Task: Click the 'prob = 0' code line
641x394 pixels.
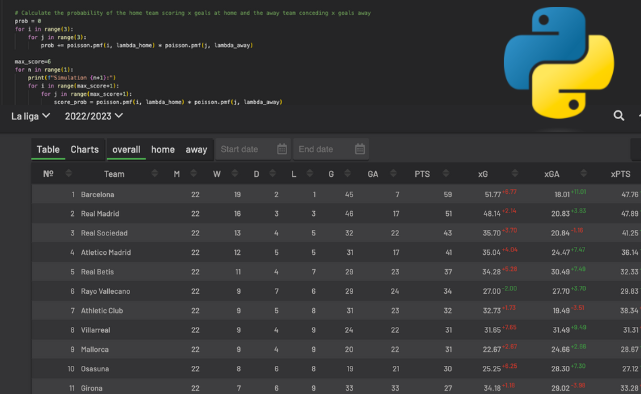Action: [x=28, y=21]
